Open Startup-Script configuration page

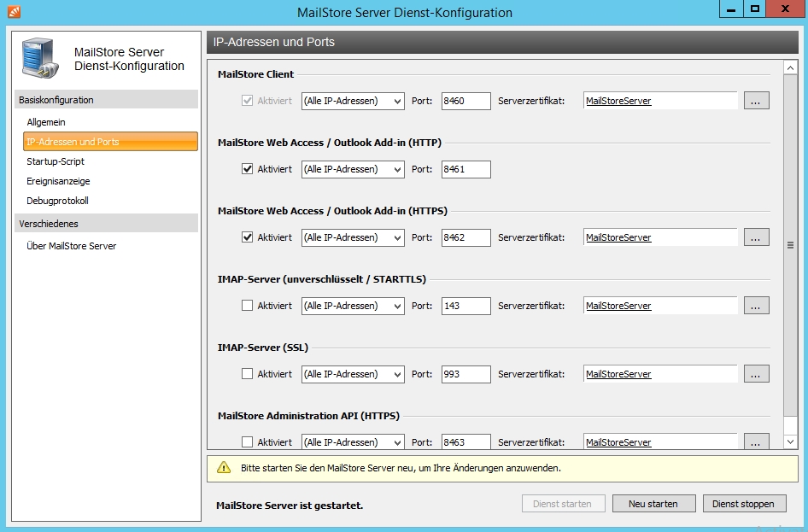coord(56,161)
